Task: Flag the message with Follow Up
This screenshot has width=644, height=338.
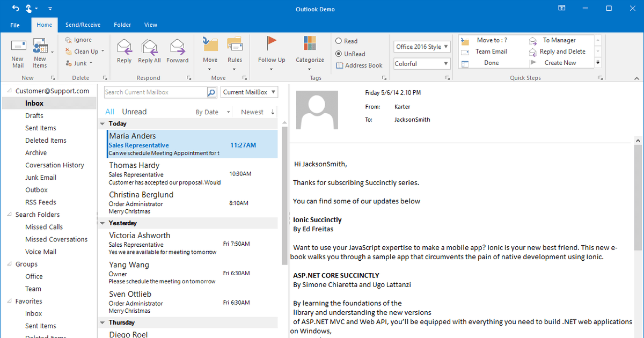Action: click(272, 51)
